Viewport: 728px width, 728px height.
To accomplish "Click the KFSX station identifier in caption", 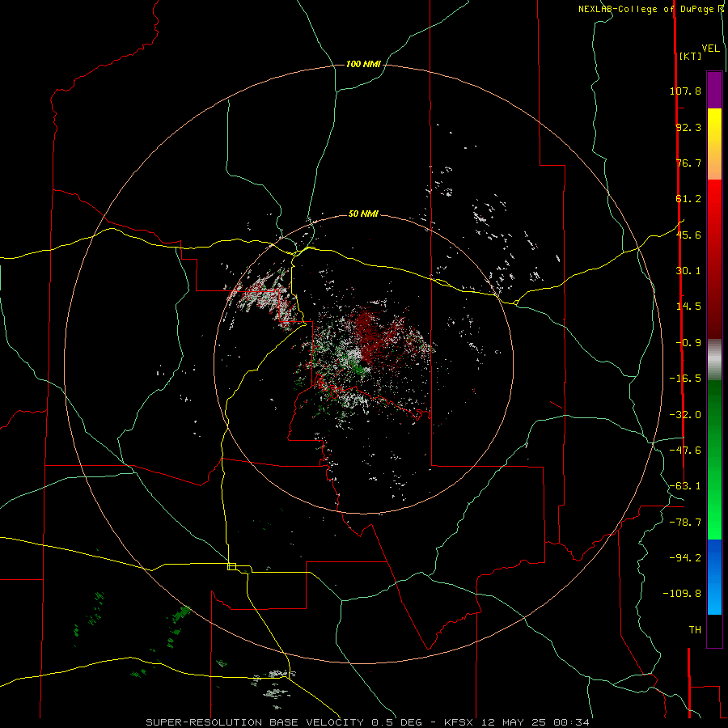I will 459,722.
